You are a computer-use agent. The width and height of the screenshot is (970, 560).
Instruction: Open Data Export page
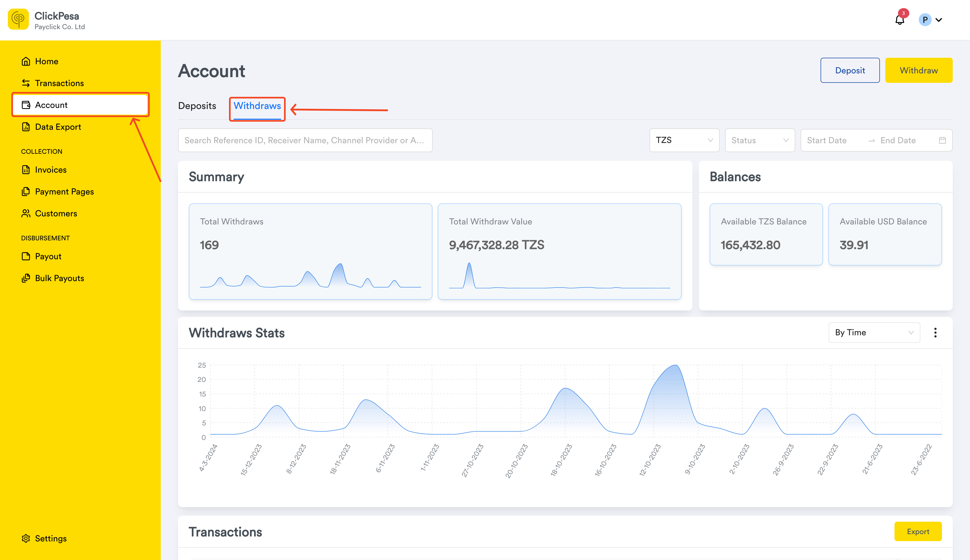coord(58,127)
